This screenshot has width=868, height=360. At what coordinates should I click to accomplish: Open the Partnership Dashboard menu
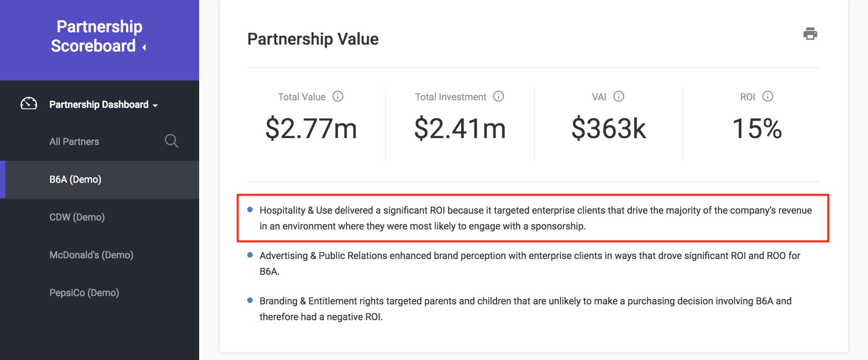point(100,104)
